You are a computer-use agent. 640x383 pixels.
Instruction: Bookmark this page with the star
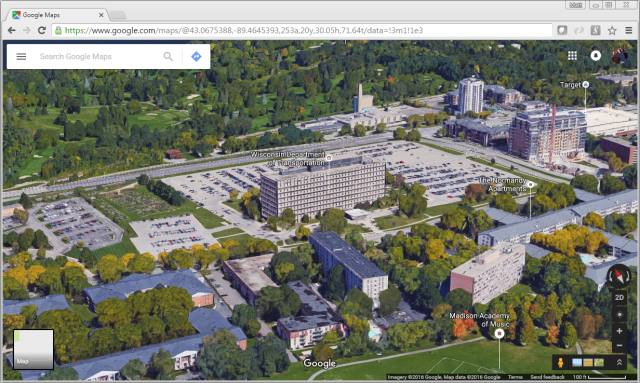click(612, 30)
